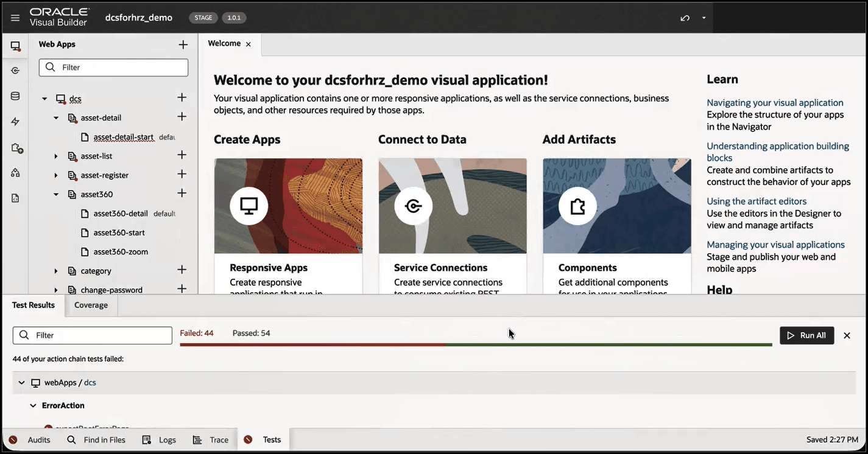Open the asset360-zoom page
Screen dimensions: 868x454
tap(121, 252)
